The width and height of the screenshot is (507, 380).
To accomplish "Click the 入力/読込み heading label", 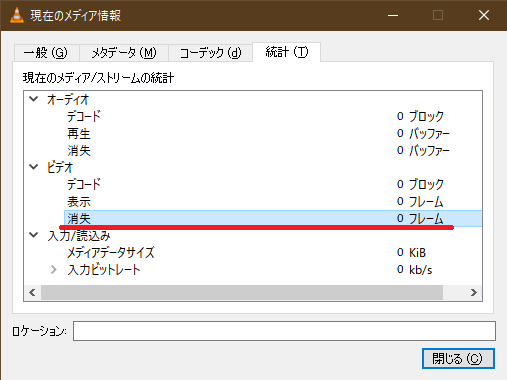I will (x=79, y=235).
